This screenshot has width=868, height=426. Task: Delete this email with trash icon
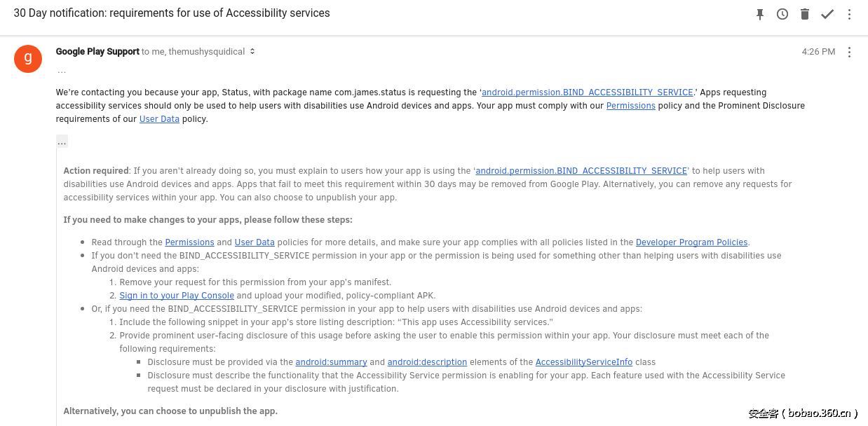(x=805, y=14)
